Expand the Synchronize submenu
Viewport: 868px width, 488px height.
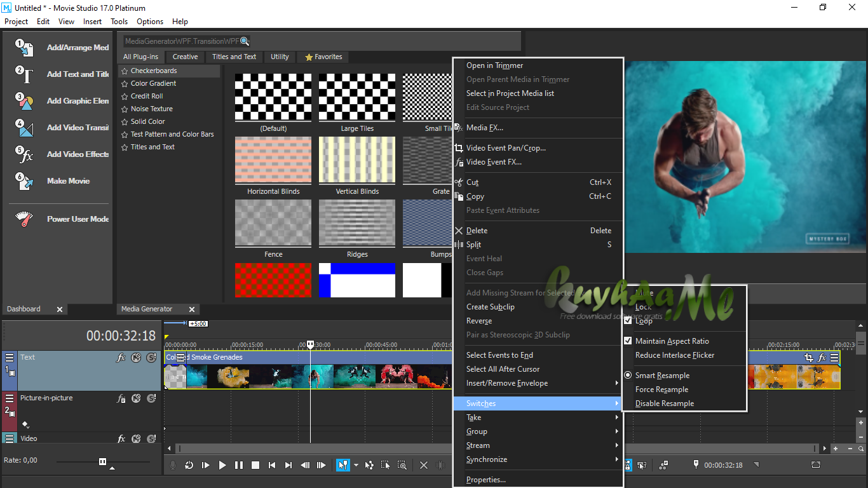538,459
